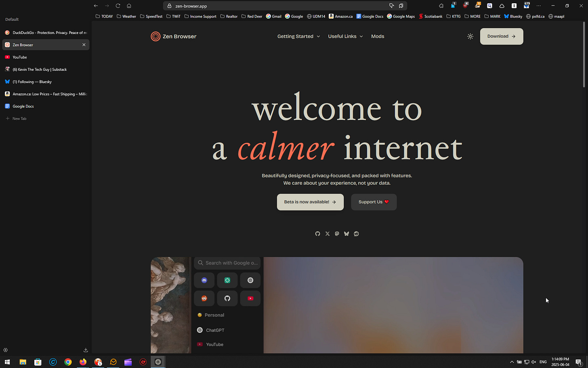Open the Red Deer bookmarks folder
Screen dimensions: 588x368
click(x=252, y=17)
